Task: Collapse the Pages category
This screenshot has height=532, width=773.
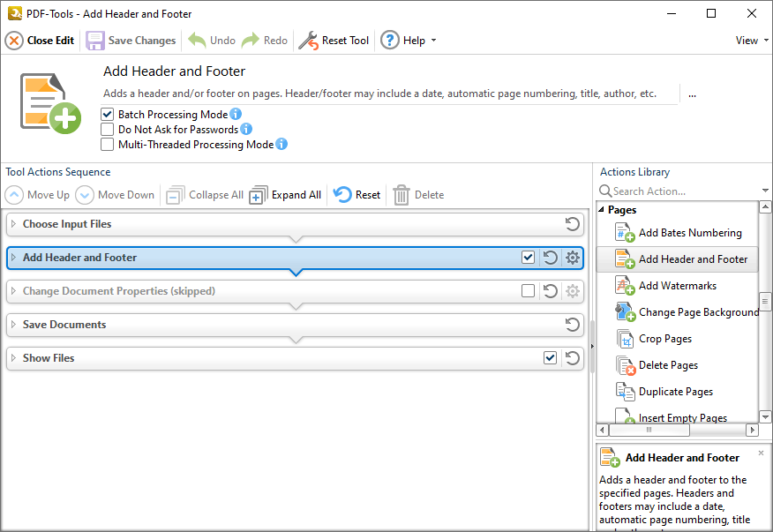Action: (602, 210)
